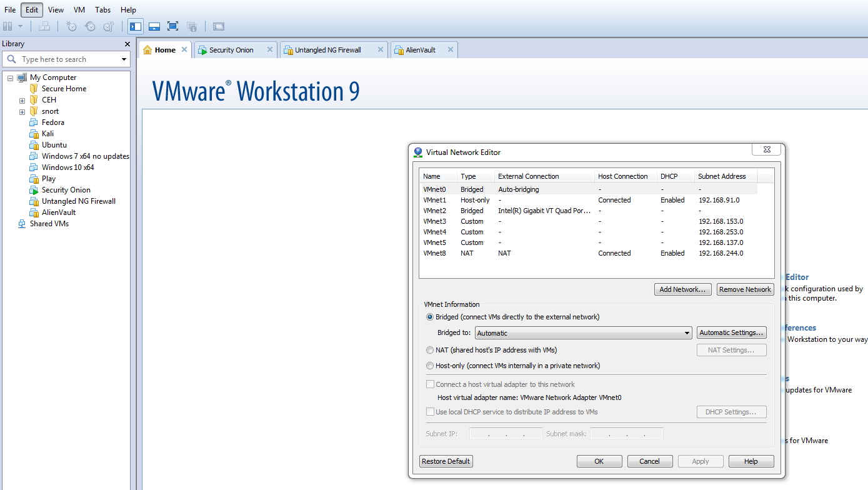Select the Ubuntu VM in library
This screenshot has height=490, width=868.
tap(54, 145)
